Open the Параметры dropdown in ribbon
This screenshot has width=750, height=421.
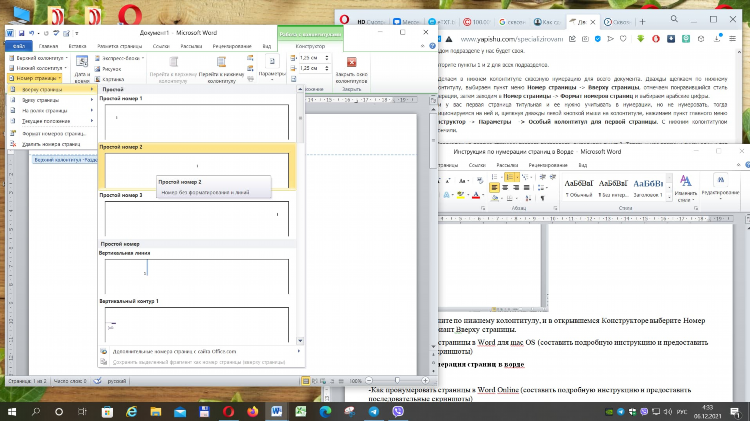pyautogui.click(x=272, y=68)
